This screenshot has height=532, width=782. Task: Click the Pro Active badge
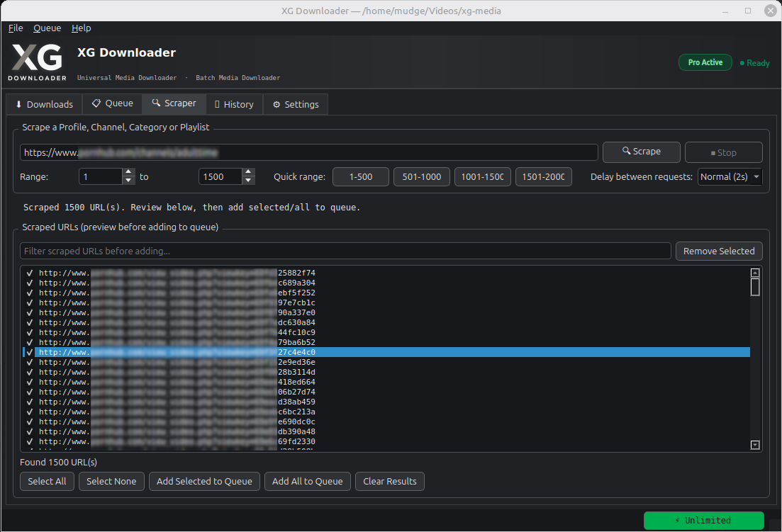click(705, 62)
